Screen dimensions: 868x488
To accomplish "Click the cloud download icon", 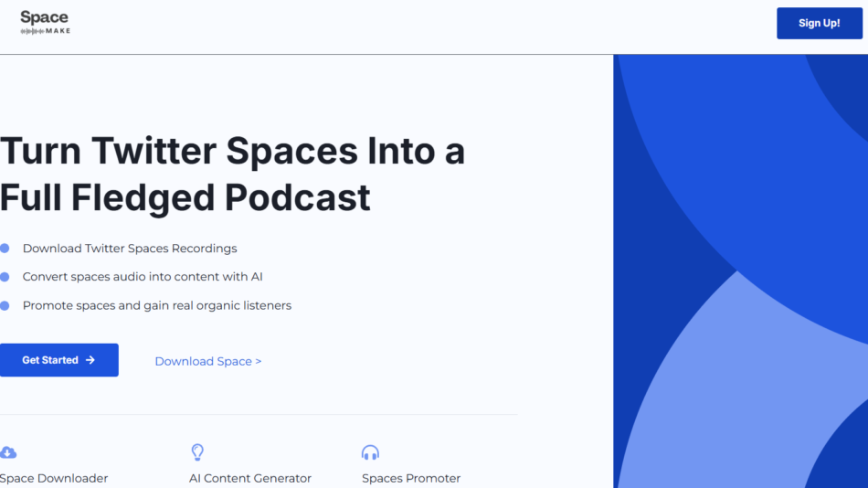I will pyautogui.click(x=8, y=452).
